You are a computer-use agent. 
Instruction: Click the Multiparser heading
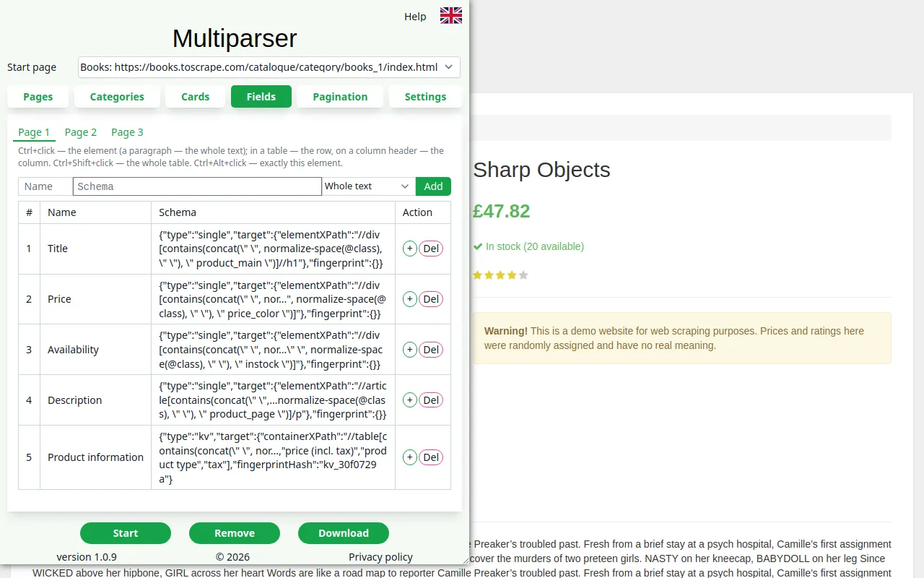tap(235, 38)
